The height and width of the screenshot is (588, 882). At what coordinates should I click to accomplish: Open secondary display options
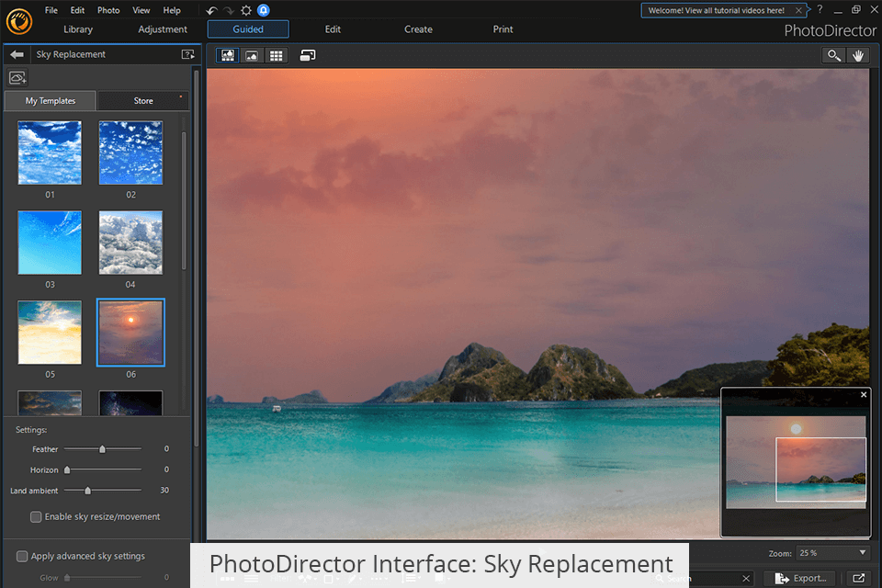click(x=307, y=55)
